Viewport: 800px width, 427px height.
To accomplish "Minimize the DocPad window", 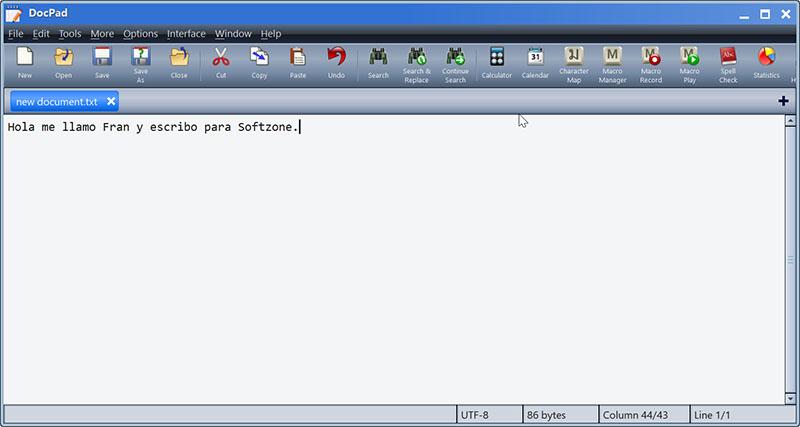I will coord(744,15).
